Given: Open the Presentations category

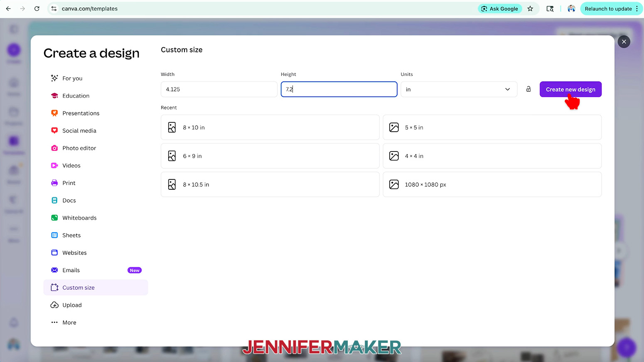Looking at the screenshot, I should pos(96,113).
